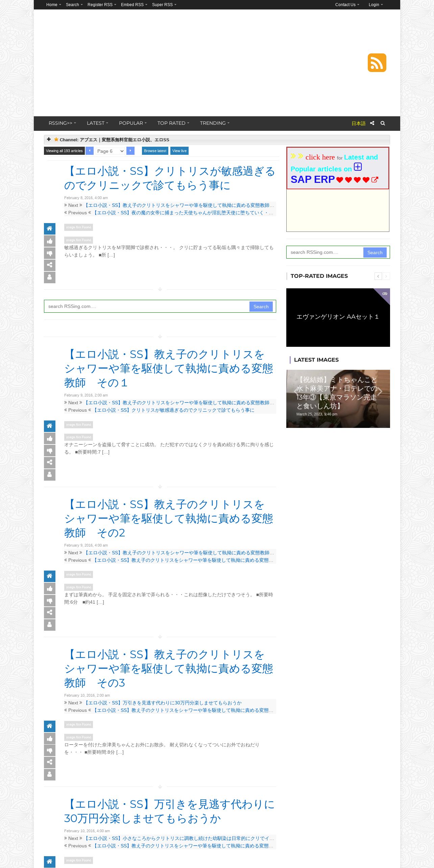
Task: Open the SAP ERP link
Action: [x=313, y=179]
